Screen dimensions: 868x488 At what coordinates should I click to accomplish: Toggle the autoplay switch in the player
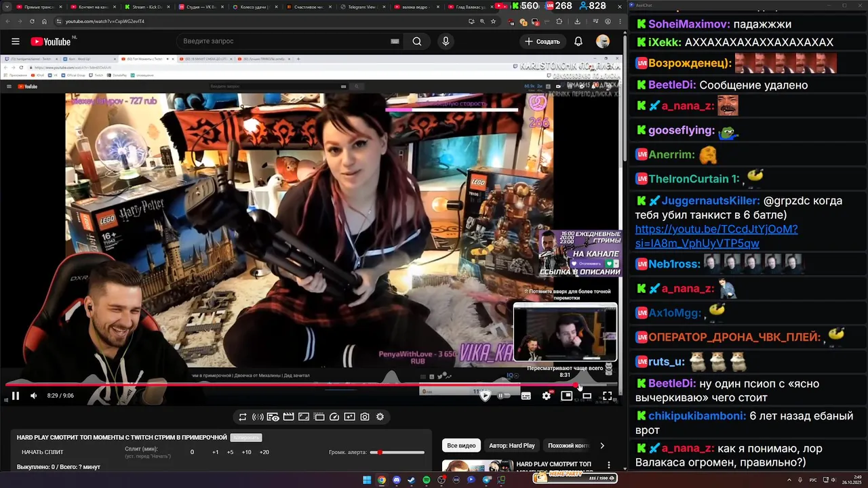pyautogui.click(x=502, y=395)
